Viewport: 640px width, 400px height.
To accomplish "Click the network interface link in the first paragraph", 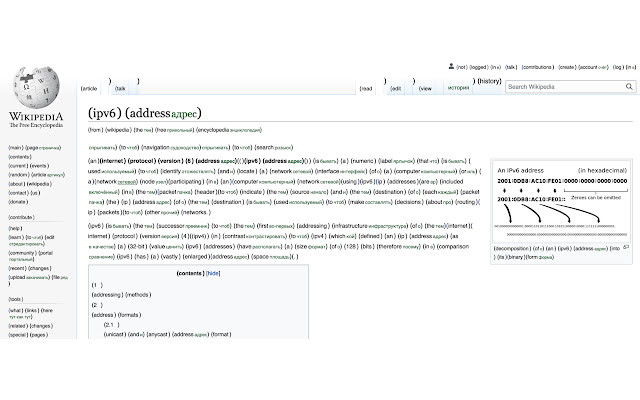I will (x=318, y=171).
